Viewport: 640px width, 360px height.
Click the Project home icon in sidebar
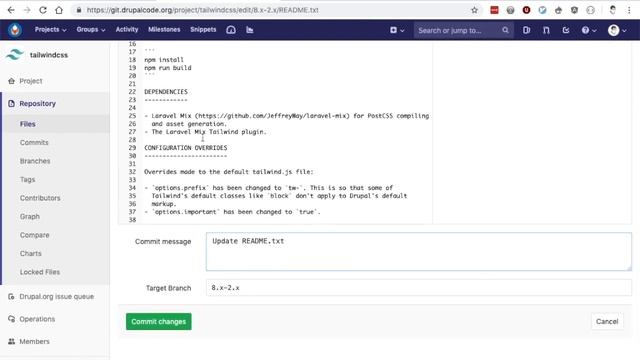pos(11,81)
